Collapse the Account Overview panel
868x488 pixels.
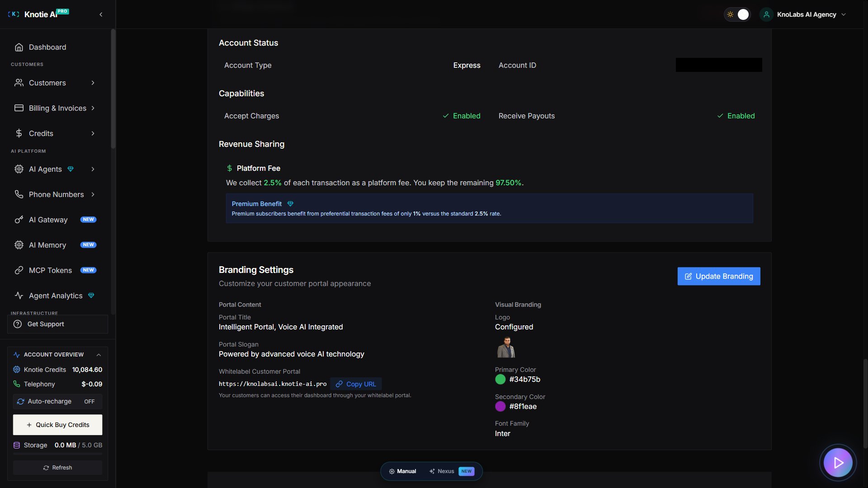click(99, 355)
